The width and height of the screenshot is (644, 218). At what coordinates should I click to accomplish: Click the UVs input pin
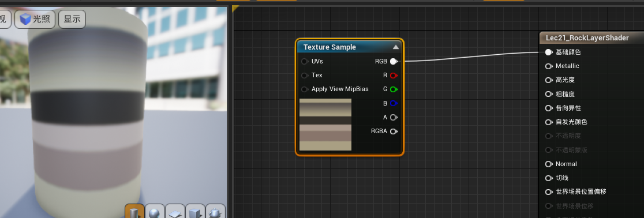305,62
